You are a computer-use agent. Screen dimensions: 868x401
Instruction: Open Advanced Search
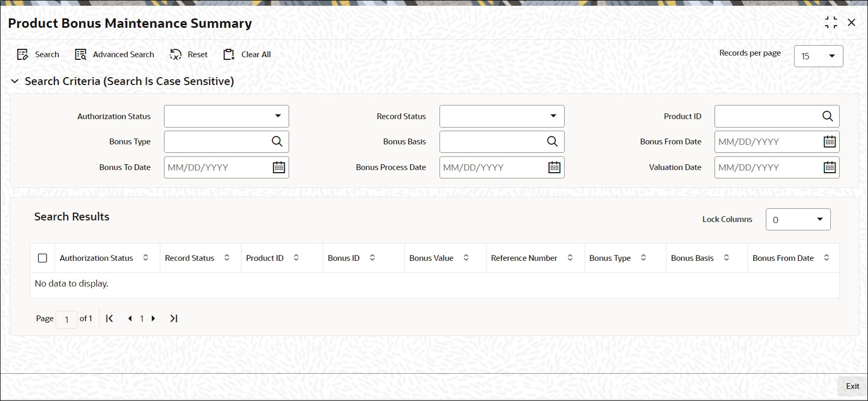click(115, 55)
